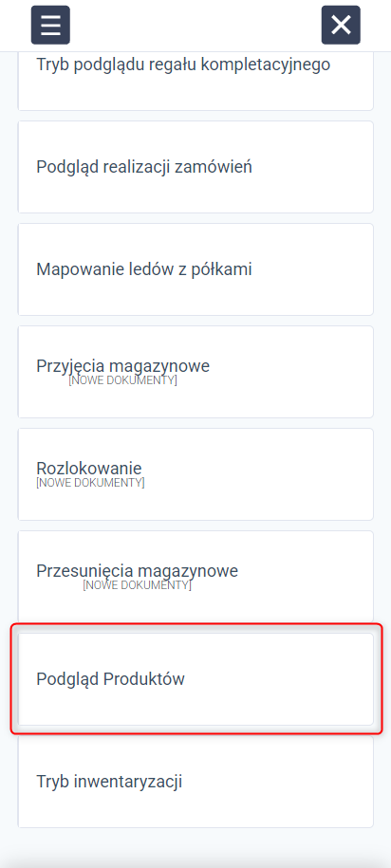The height and width of the screenshot is (868, 391).
Task: Click NOWE DOKUMENTY label under Przesunięcia magazynowe
Action: coord(137,585)
